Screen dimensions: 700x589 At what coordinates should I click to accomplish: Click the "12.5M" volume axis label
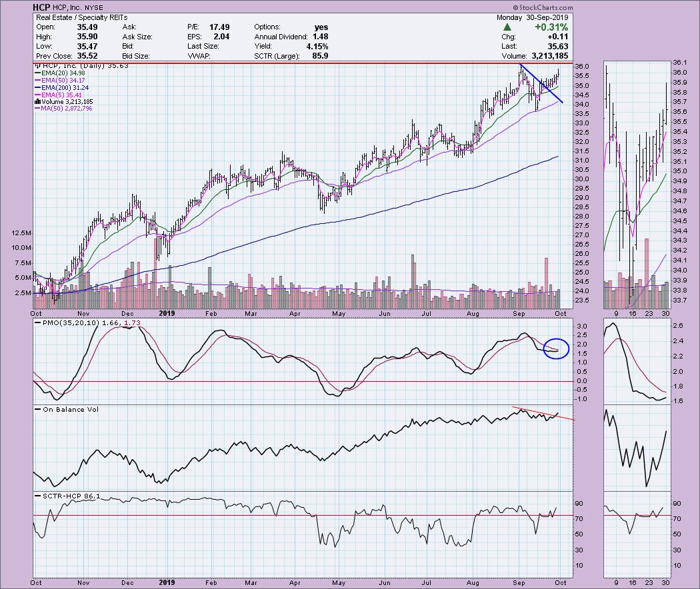[22, 233]
